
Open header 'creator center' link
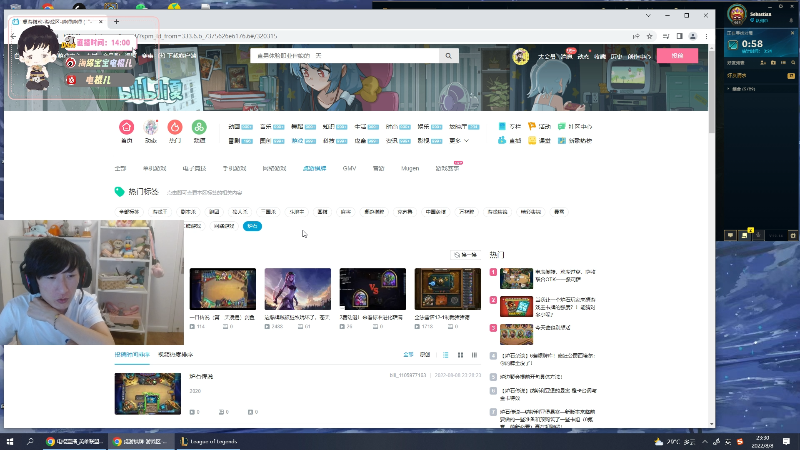(x=639, y=56)
